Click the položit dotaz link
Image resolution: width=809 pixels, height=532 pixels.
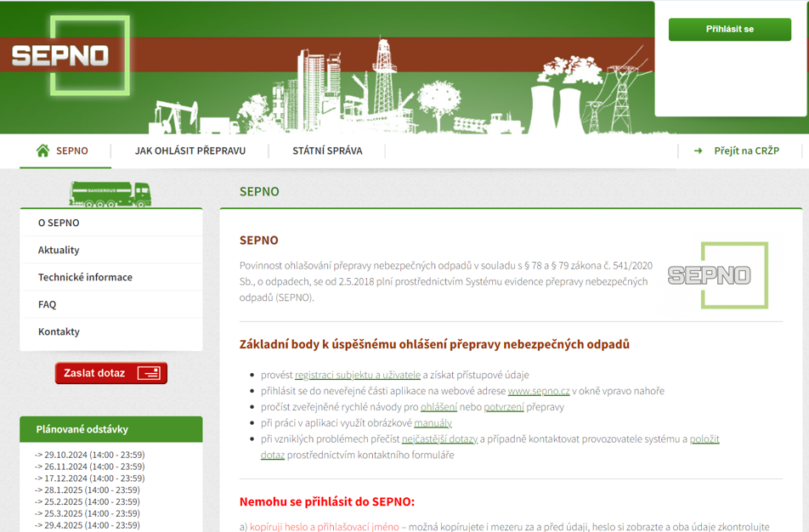pos(704,439)
